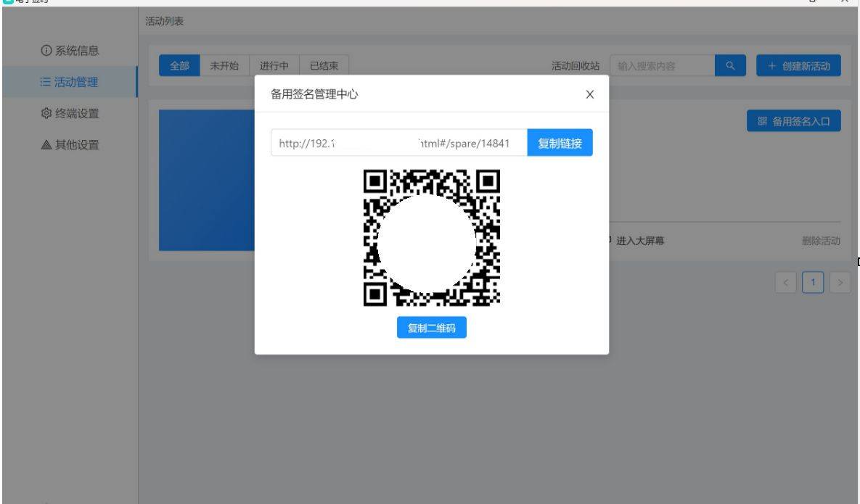860x504 pixels.
Task: Open 其他设置 in the sidebar
Action: 70,144
